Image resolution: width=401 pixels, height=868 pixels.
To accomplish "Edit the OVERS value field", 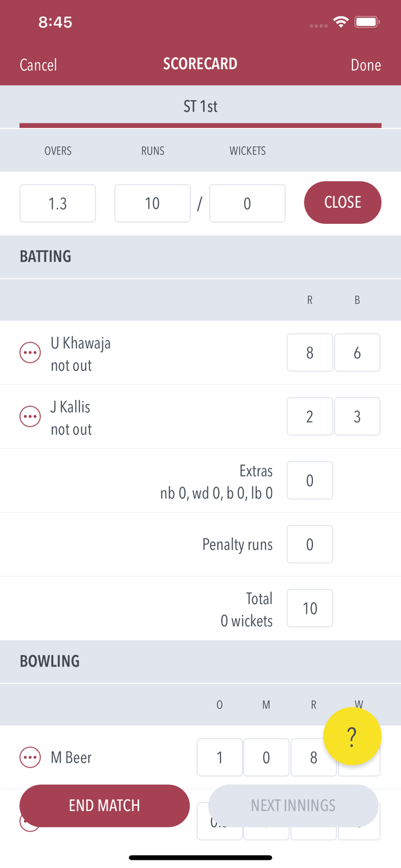I will click(x=57, y=203).
